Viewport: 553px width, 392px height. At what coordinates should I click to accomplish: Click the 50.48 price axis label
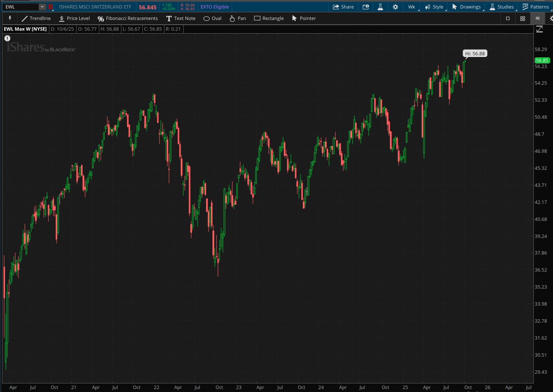click(x=541, y=117)
